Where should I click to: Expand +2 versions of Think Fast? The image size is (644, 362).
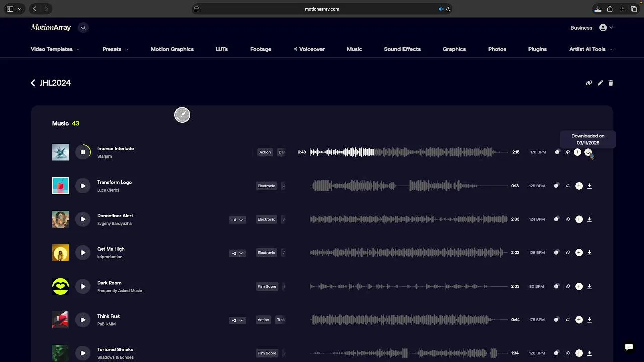point(237,320)
